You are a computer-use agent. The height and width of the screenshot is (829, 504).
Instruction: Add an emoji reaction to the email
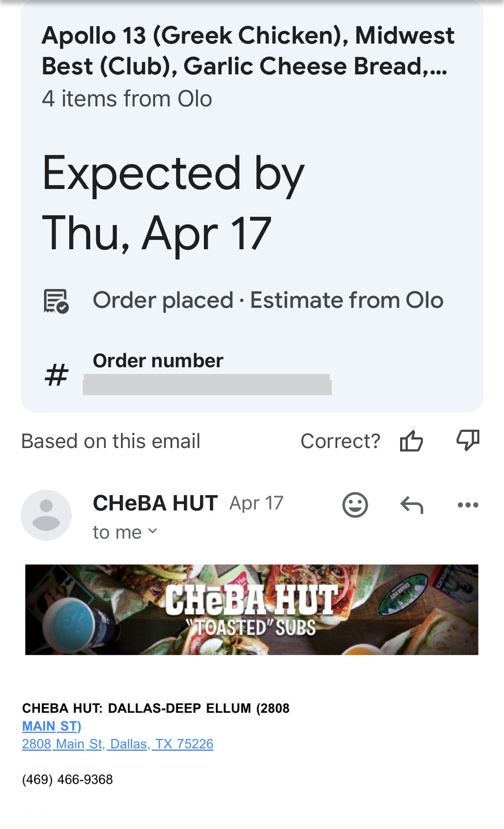355,505
